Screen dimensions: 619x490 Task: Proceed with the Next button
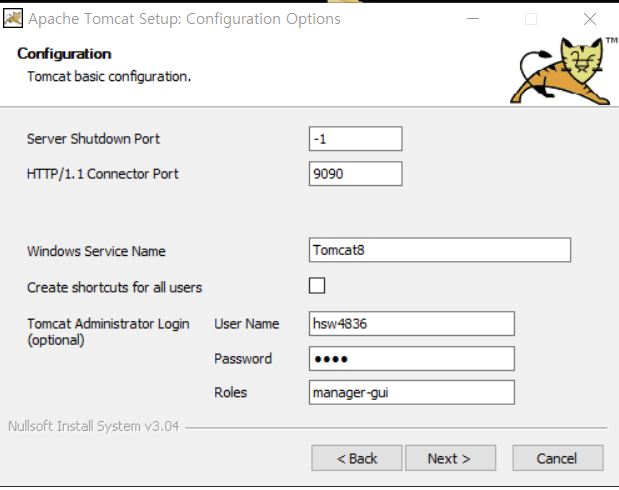point(450,458)
